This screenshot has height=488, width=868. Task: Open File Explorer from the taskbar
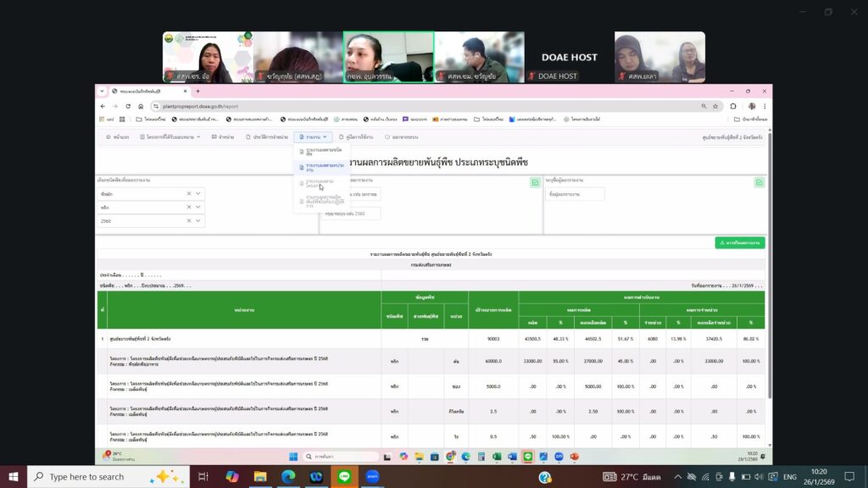click(x=260, y=477)
